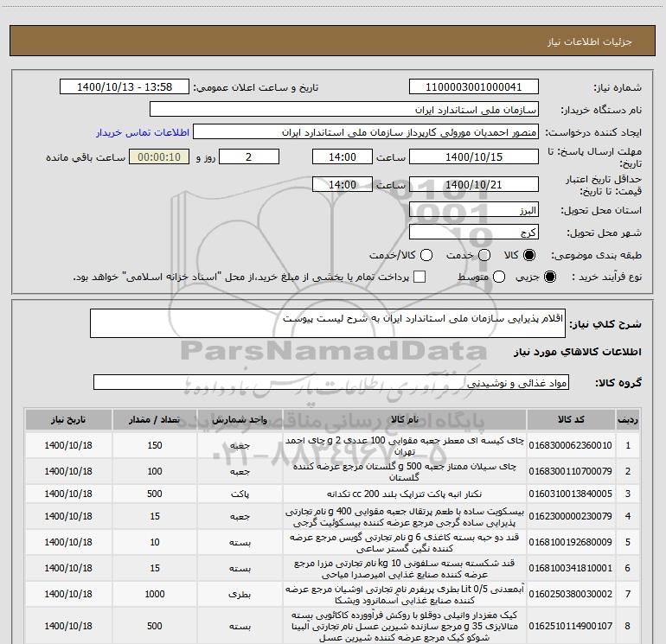Click product code 0168100192680009

tap(571, 542)
